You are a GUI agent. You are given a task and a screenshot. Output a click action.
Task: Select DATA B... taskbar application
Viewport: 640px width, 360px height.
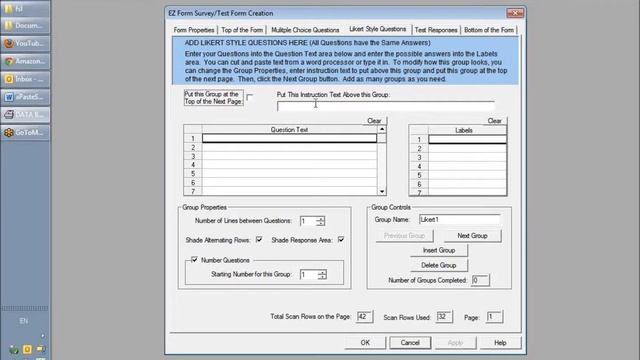coord(25,115)
